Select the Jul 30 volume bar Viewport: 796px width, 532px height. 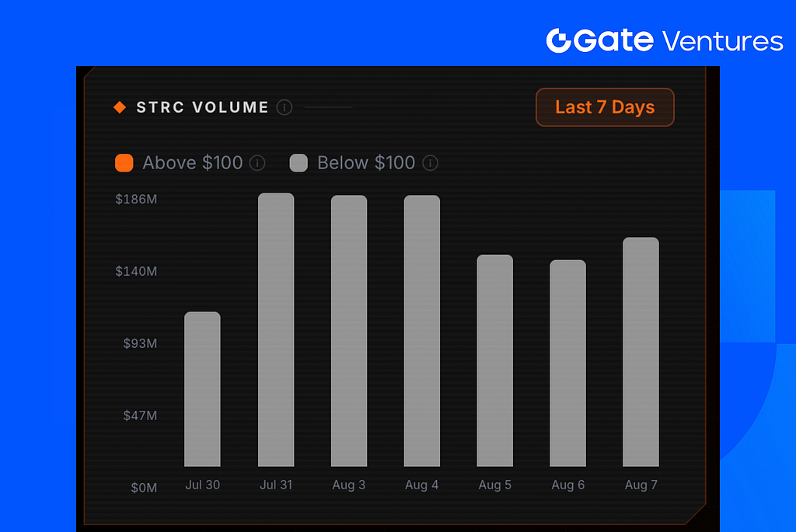tap(203, 389)
